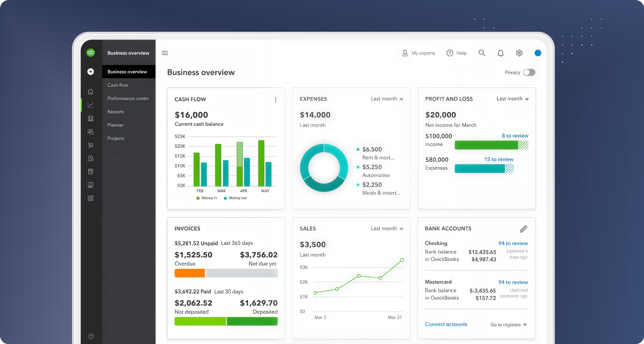Open Cash flow menu item
644x344 pixels.
[118, 85]
